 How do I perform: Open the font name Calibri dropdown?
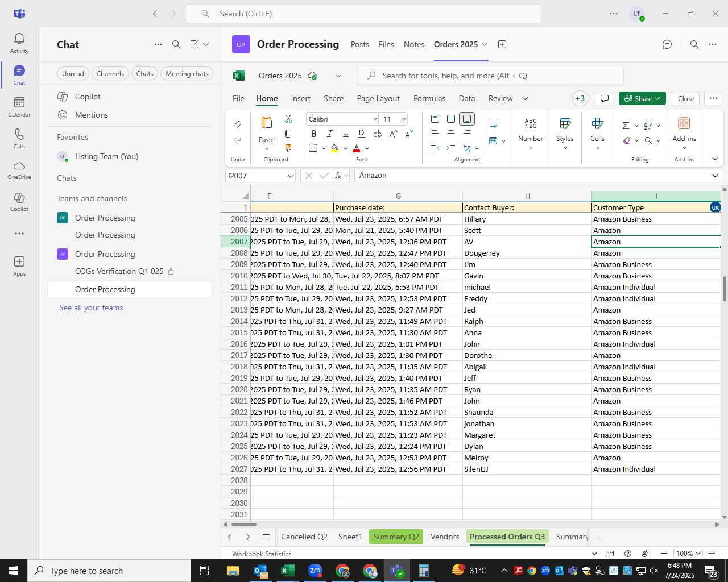tap(375, 119)
